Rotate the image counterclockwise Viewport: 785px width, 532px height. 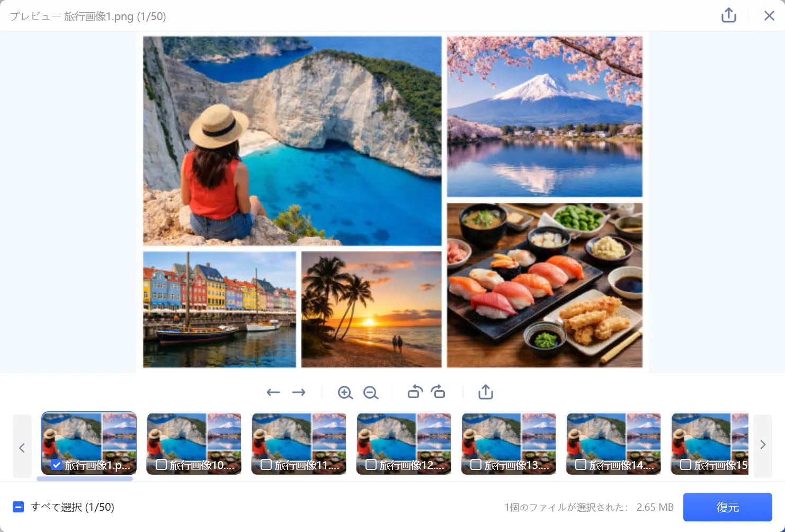pyautogui.click(x=415, y=392)
